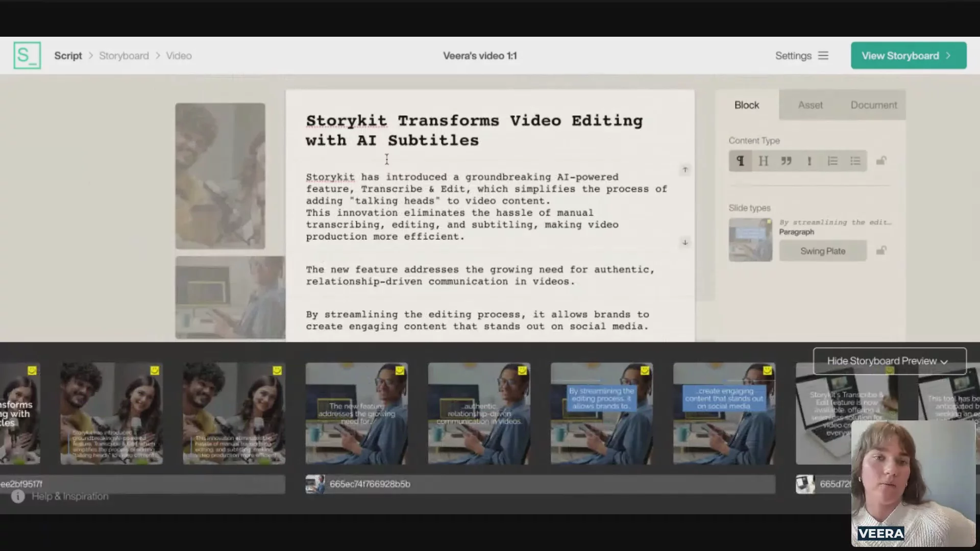Select the slide type preview thumbnail
Image resolution: width=980 pixels, height=551 pixels.
coord(750,240)
